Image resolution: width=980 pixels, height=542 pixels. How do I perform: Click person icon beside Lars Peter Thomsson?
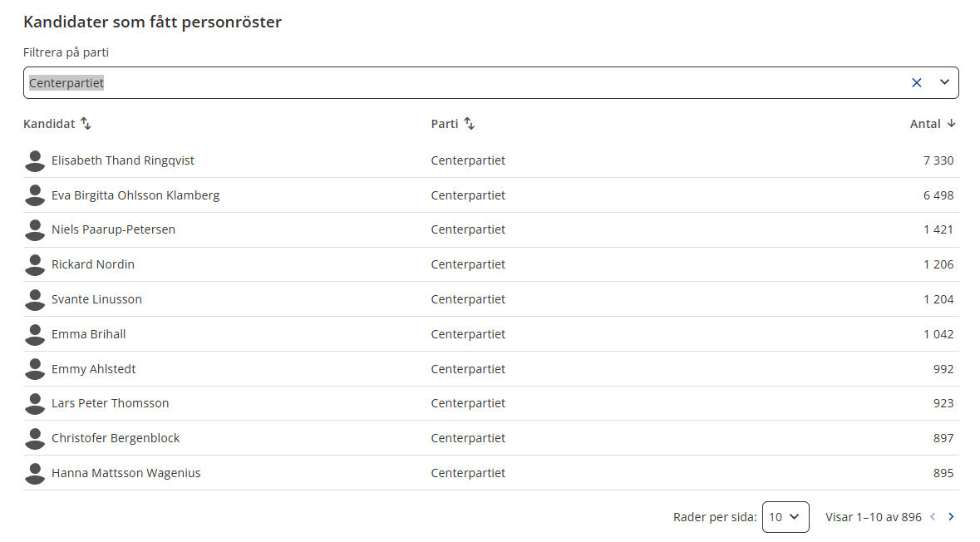point(35,404)
